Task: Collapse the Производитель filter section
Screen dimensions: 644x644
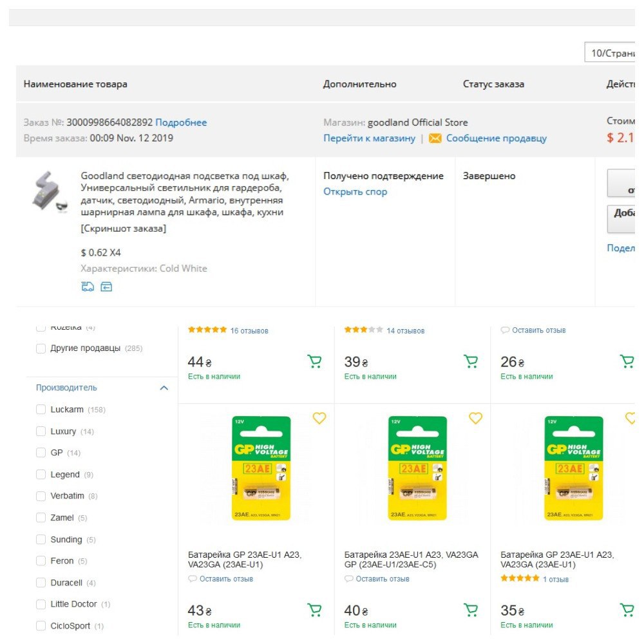Action: (164, 388)
